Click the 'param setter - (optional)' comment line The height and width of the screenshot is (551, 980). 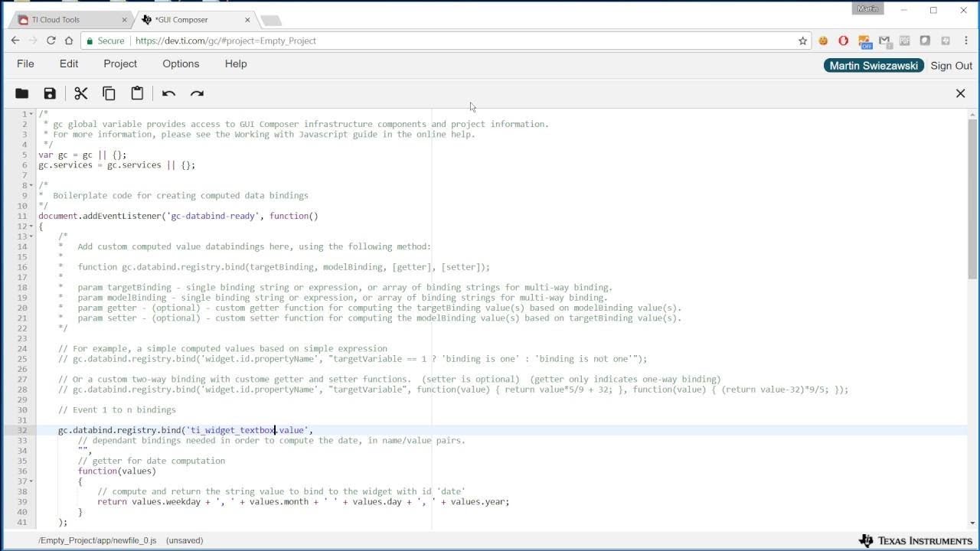click(x=379, y=318)
